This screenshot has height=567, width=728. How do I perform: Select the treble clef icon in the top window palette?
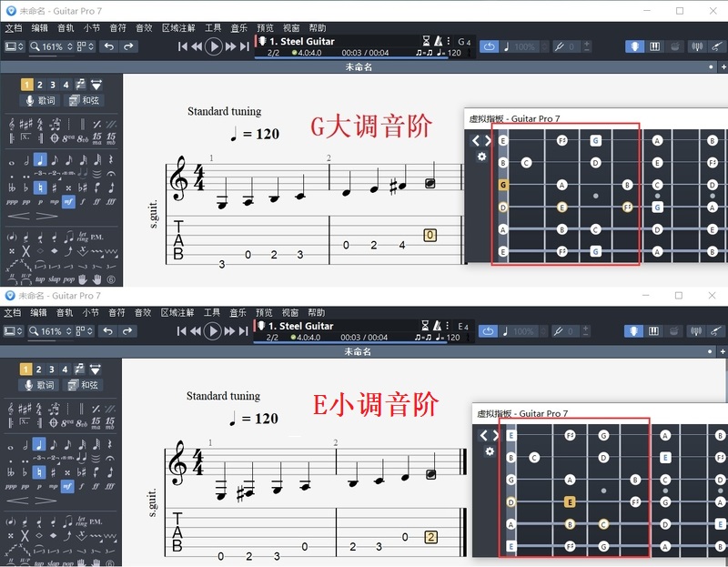(x=13, y=123)
